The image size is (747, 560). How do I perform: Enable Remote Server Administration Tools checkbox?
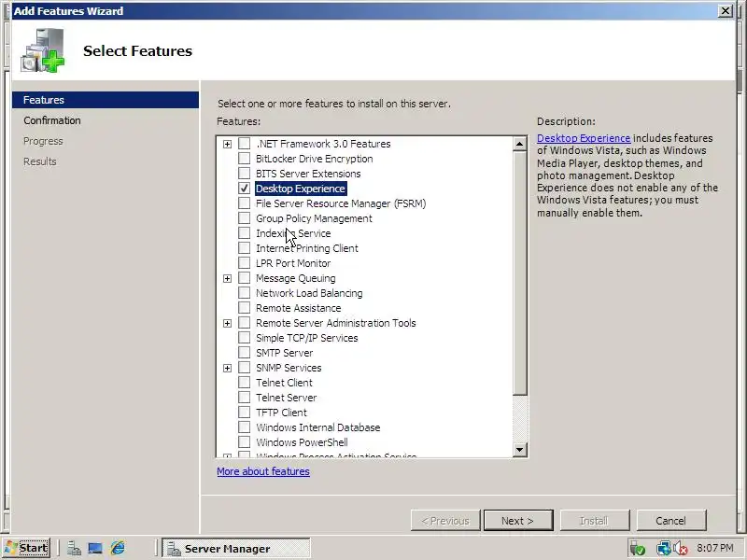(x=244, y=322)
